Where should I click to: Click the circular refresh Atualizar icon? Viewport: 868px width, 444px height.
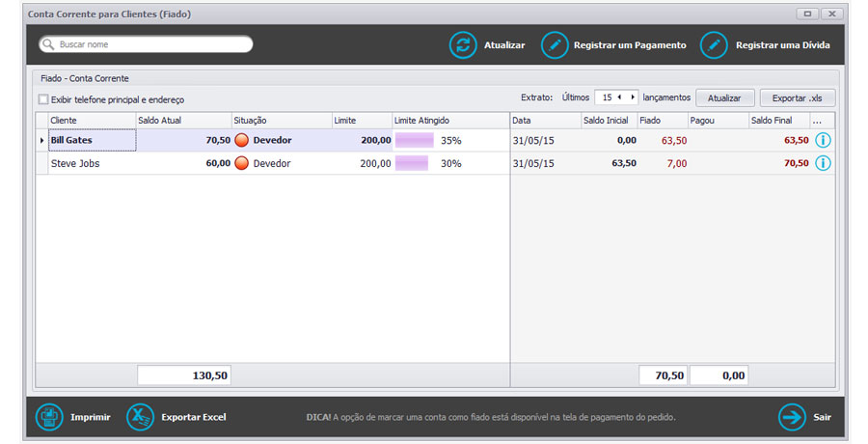click(463, 45)
